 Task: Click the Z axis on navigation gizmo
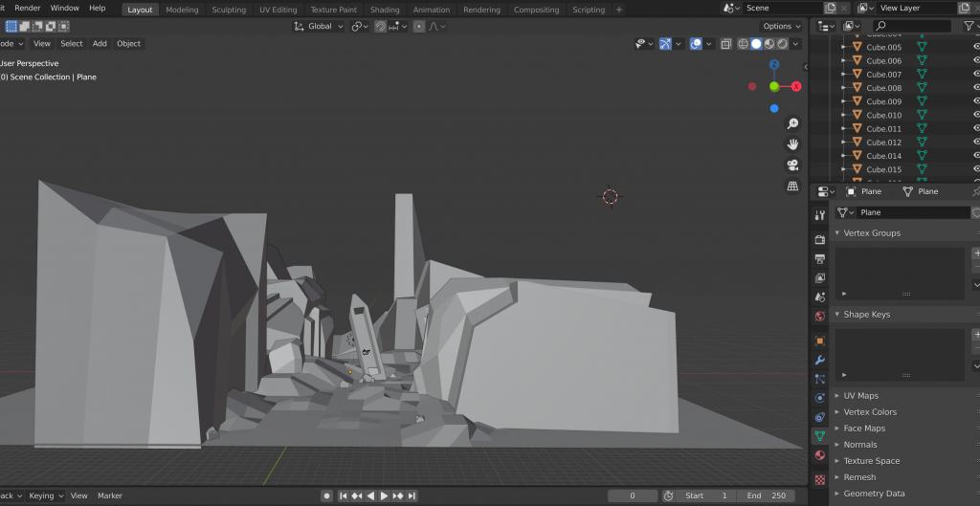[x=774, y=64]
